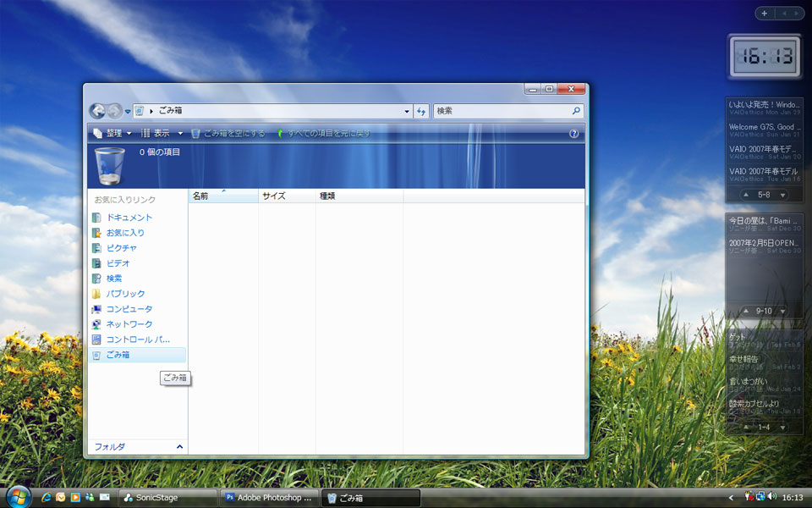Switch to Adobe Photoshop taskbar item
Viewport: 812px width, 508px height.
pos(269,498)
